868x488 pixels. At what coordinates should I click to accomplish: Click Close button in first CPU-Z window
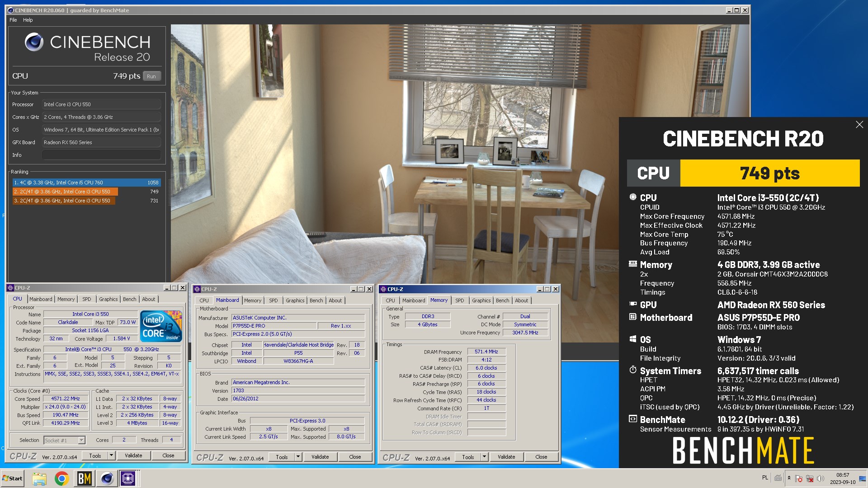point(168,455)
